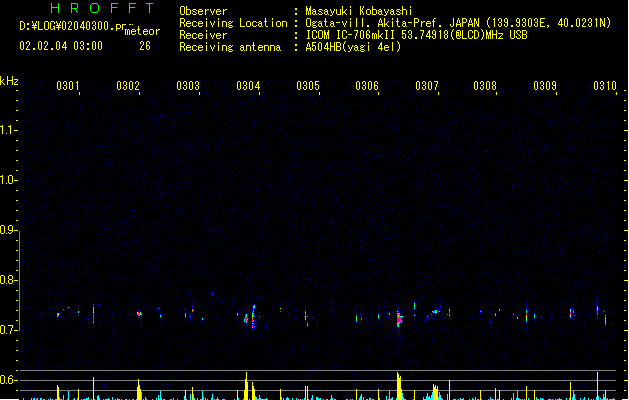Click the 0303 time marker
The image size is (629, 400).
coord(188,86)
